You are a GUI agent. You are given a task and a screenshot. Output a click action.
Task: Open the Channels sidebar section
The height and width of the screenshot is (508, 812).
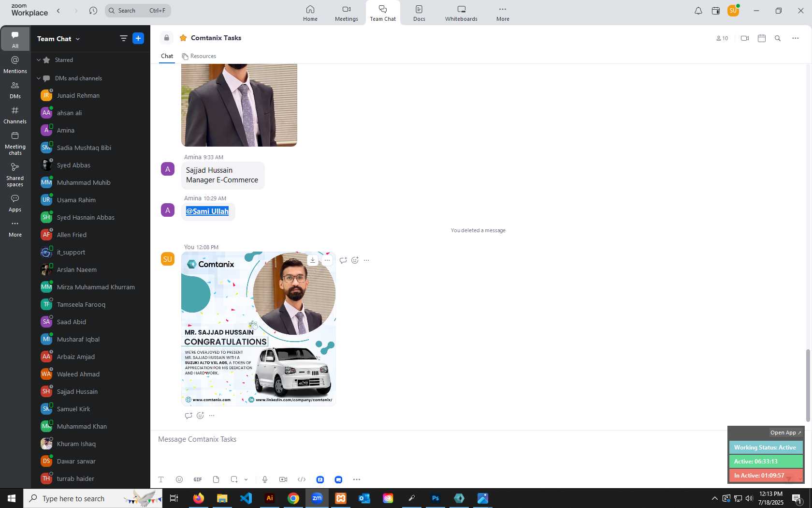coord(15,115)
